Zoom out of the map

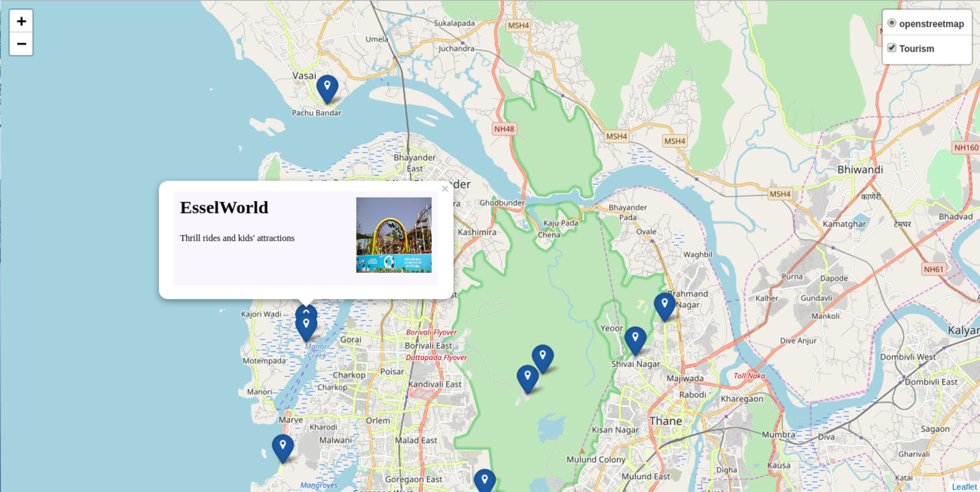[21, 44]
